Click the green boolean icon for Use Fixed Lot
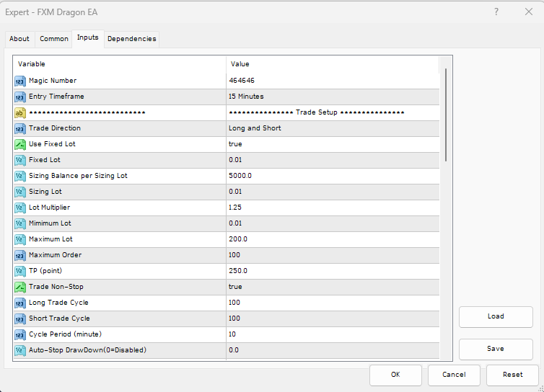The image size is (544, 392). tap(20, 145)
